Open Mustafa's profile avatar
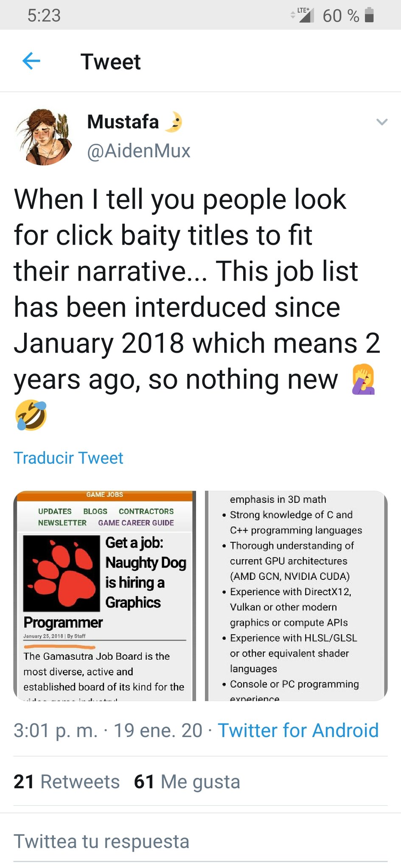 pyautogui.click(x=44, y=136)
